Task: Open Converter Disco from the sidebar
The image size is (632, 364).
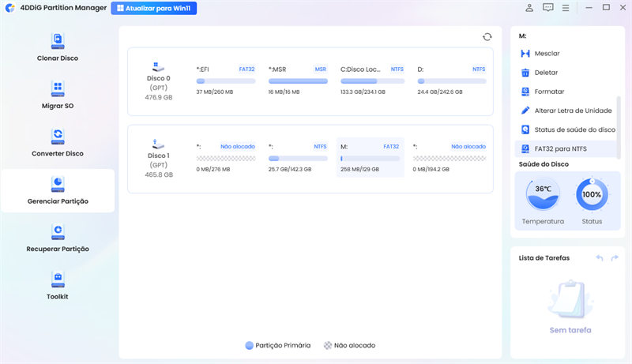Action: (58, 135)
